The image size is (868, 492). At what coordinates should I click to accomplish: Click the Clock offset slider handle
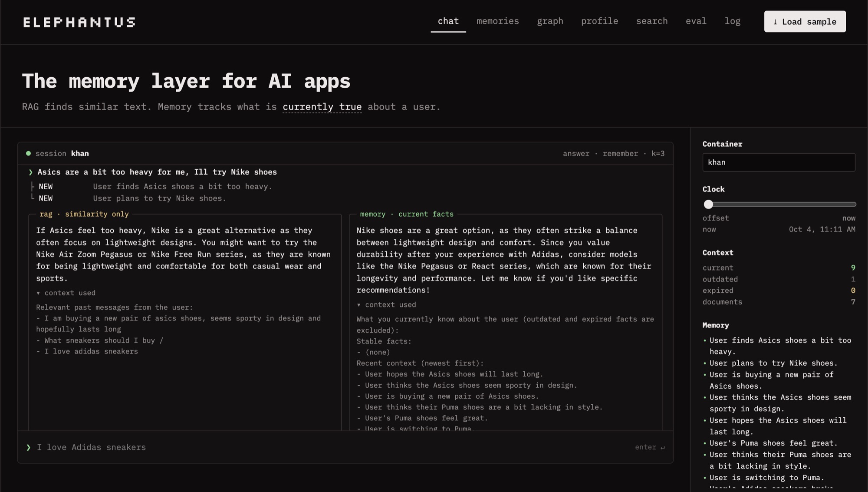(x=708, y=204)
